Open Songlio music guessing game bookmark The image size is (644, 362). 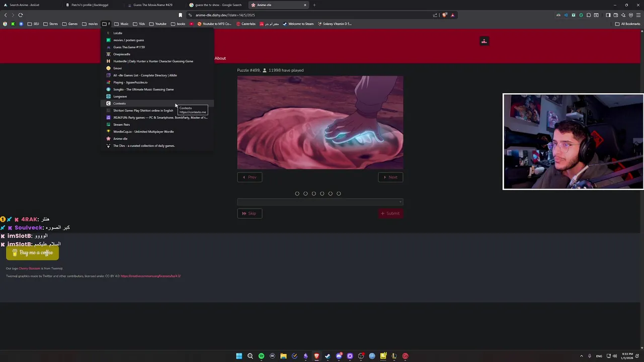[157, 89]
